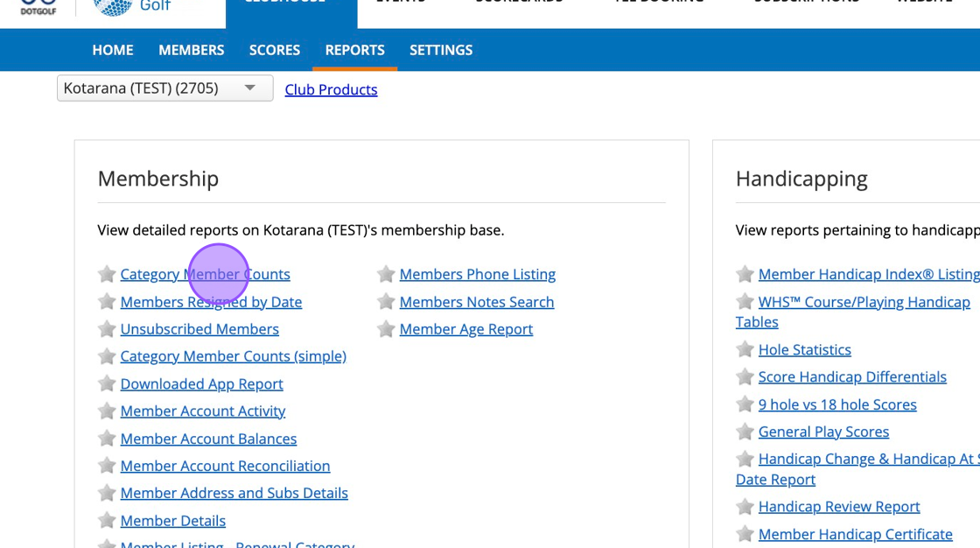
Task: Open the MEMBERS tab
Action: 192,50
